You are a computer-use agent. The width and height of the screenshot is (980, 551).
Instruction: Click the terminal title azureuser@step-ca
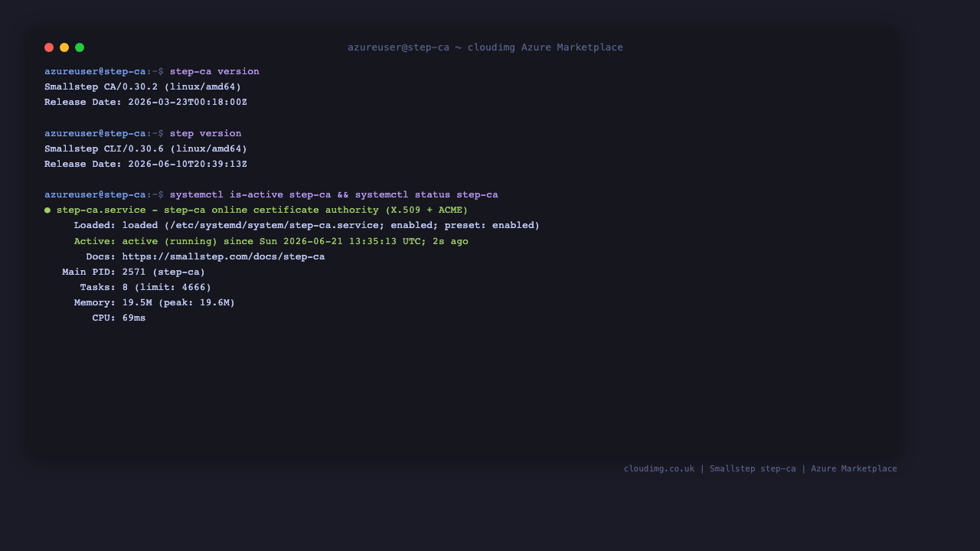485,47
